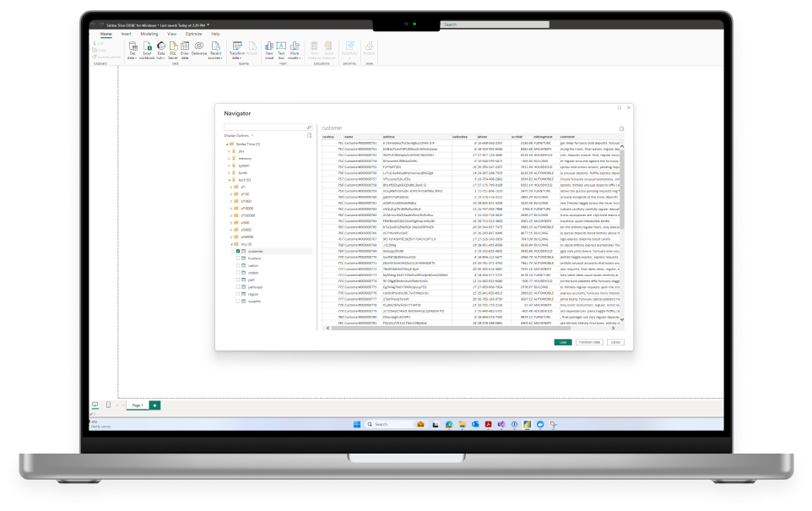Enable the orders table checkbox
Screen dimensions: 812x511
(238, 273)
